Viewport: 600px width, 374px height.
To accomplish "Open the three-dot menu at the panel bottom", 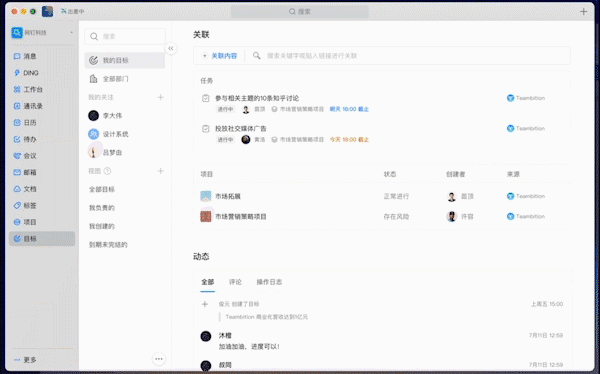I will click(x=159, y=359).
